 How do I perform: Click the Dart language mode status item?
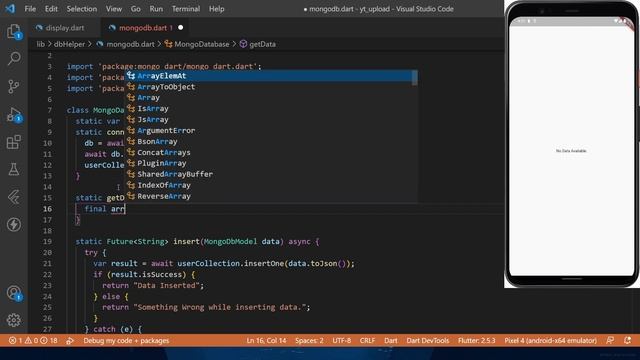[391, 340]
